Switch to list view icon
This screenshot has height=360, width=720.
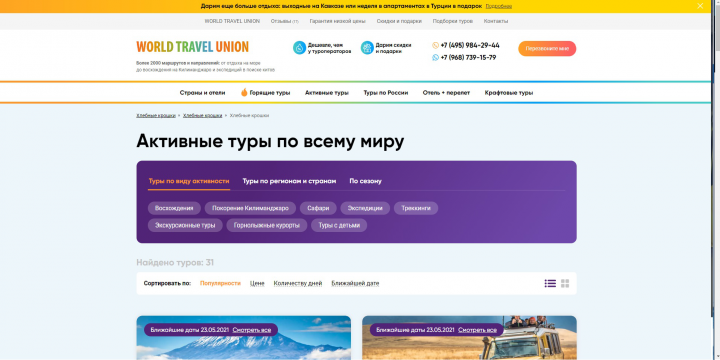coord(550,283)
